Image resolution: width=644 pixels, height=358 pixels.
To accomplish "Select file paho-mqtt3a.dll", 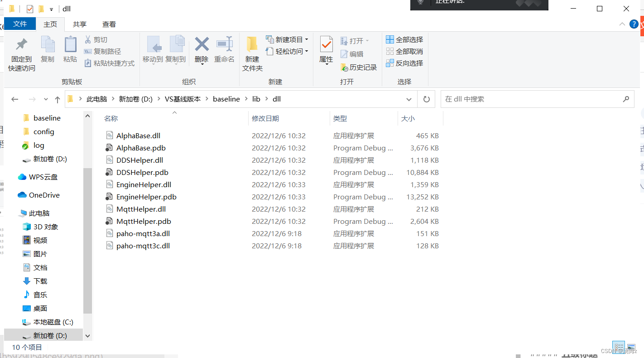I will tap(143, 233).
